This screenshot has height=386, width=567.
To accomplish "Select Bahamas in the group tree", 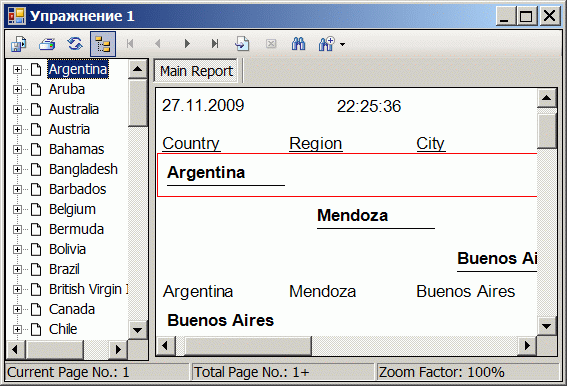I will pos(77,149).
